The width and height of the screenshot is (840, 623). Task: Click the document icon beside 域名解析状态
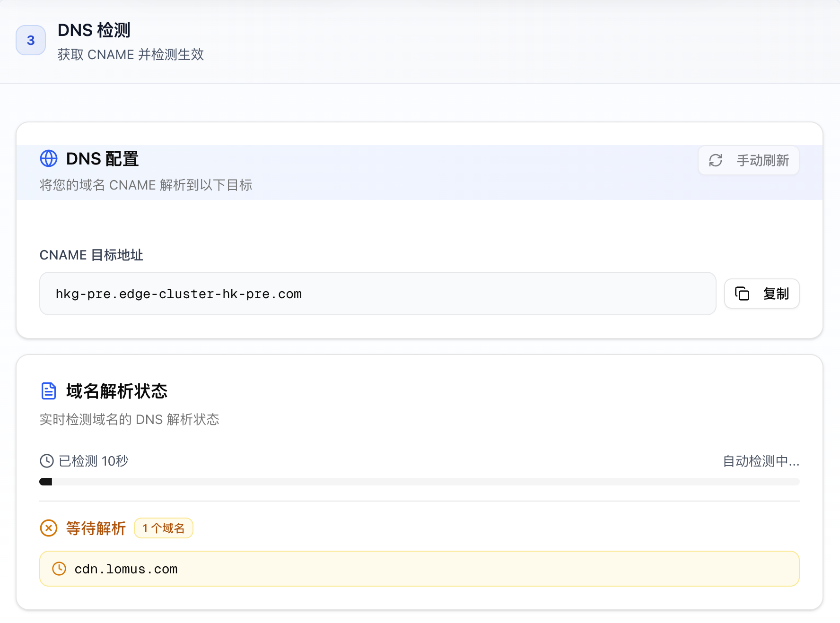(49, 391)
